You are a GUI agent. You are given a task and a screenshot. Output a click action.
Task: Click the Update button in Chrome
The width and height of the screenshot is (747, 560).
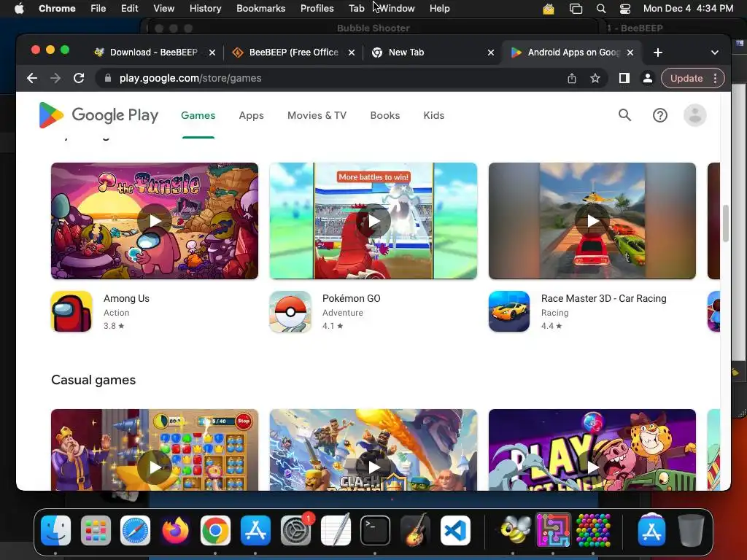pyautogui.click(x=686, y=78)
